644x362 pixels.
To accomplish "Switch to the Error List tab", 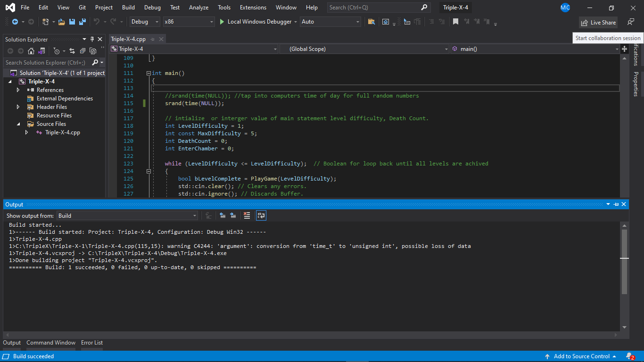I will coord(91,343).
